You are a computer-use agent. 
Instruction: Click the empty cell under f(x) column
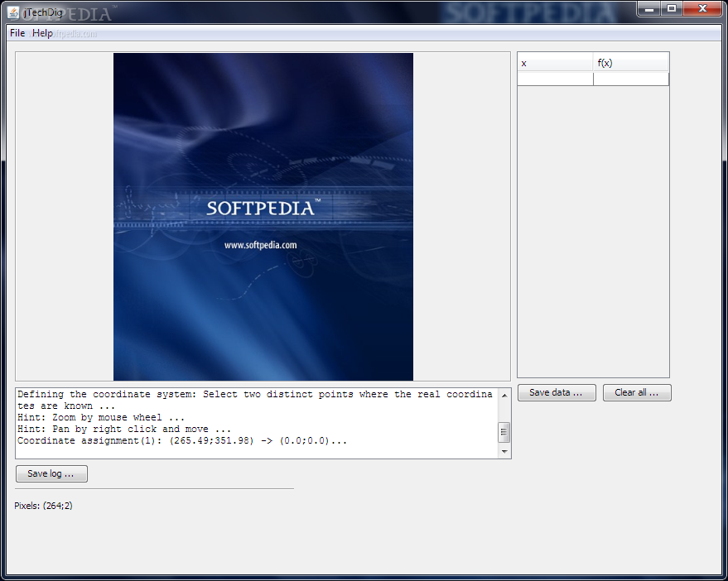(x=631, y=79)
